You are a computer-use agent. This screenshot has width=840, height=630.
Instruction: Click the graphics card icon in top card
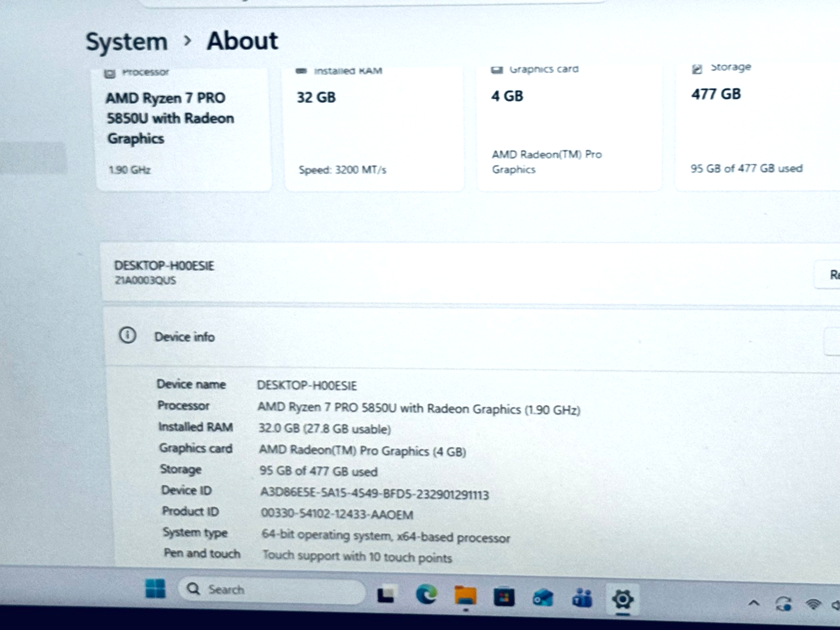tap(497, 70)
